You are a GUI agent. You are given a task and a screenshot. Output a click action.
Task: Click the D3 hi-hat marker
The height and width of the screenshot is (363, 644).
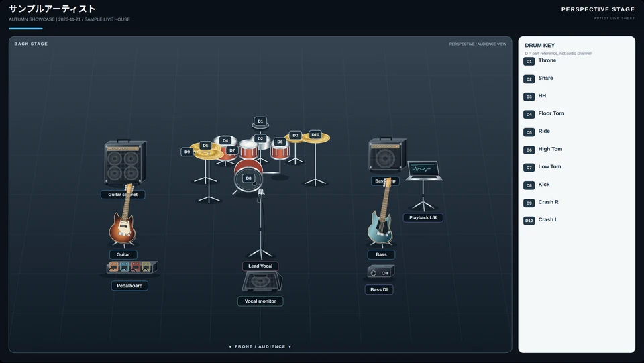(295, 135)
